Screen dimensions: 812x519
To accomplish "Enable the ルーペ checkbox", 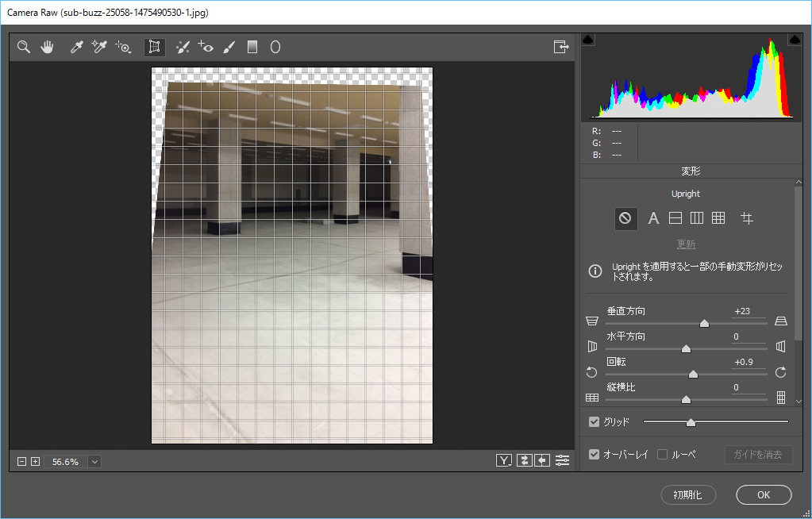I will [662, 454].
